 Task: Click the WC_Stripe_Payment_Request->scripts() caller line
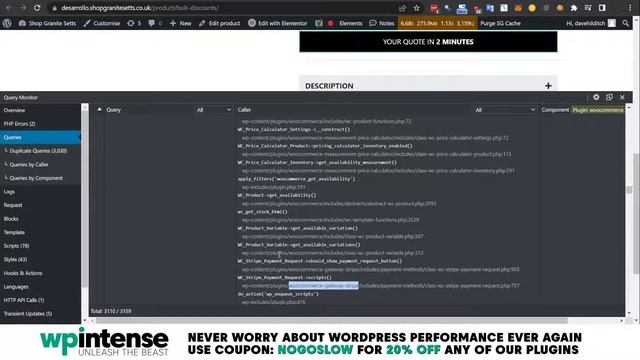(284, 278)
